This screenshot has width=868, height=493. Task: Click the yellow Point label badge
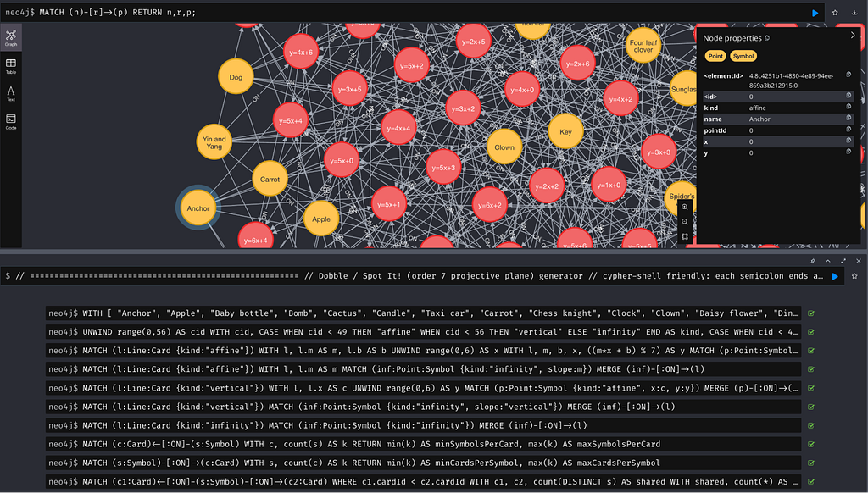[715, 56]
